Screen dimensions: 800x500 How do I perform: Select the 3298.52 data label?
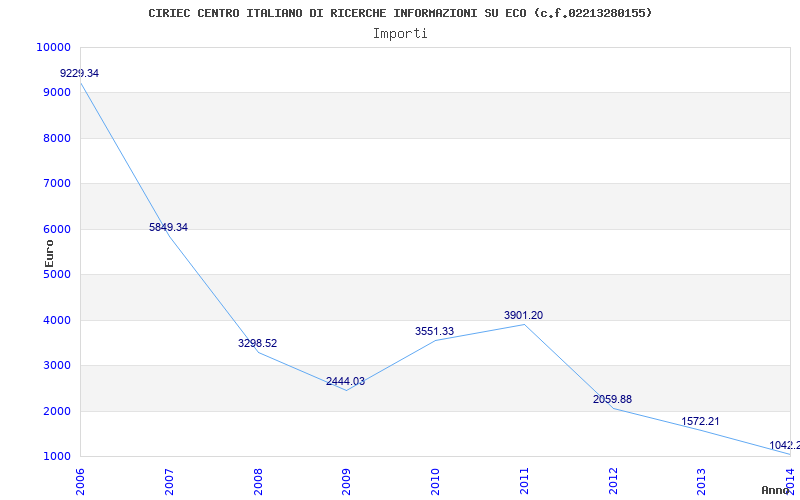click(258, 343)
